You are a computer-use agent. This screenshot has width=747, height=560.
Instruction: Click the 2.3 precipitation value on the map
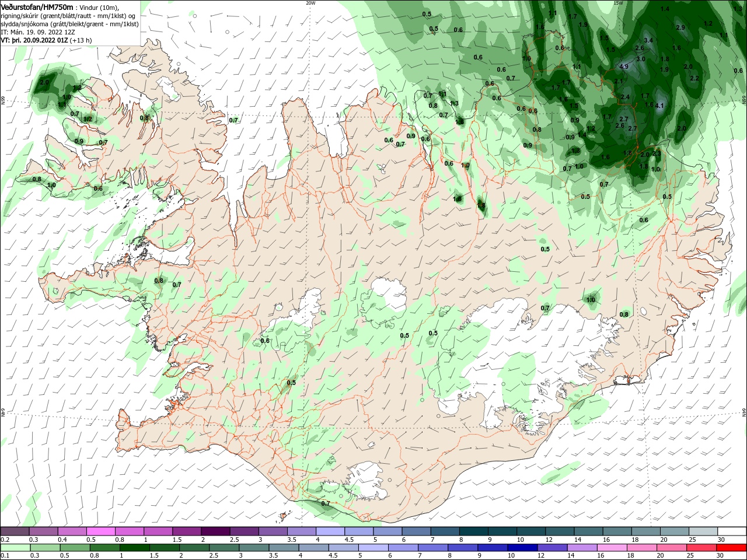point(657,154)
